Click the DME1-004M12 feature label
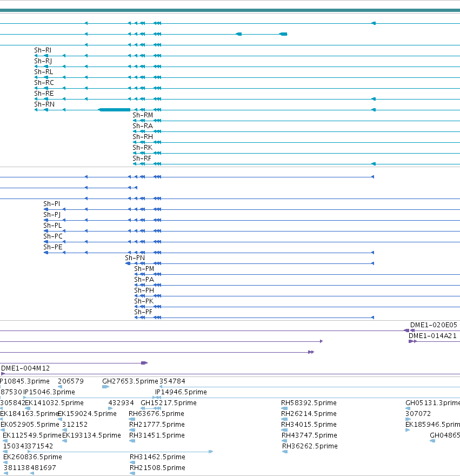460x476 pixels. (25, 368)
